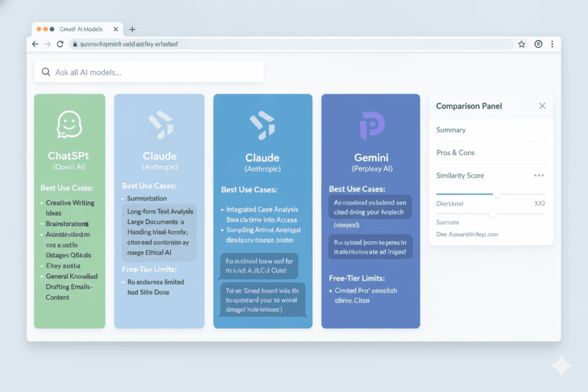This screenshot has height=392, width=588.
Task: Click the magnifier icon in search box
Action: pos(46,72)
